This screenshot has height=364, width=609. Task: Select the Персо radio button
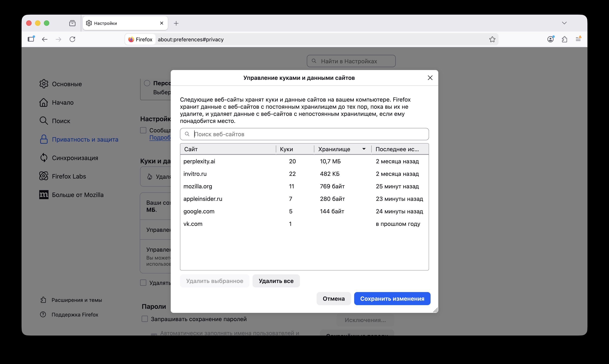coord(147,83)
